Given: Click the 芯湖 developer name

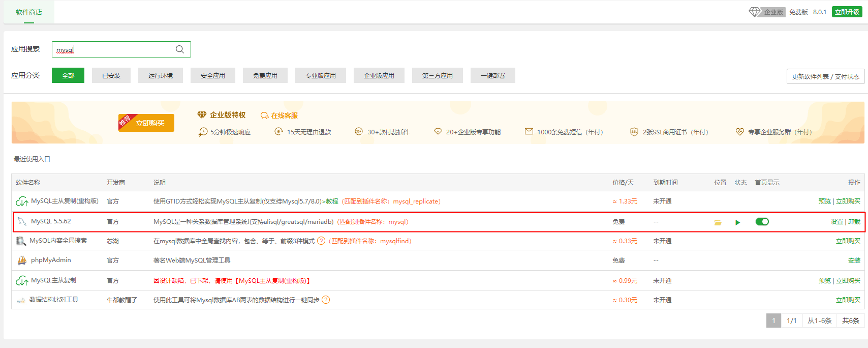Looking at the screenshot, I should [113, 241].
